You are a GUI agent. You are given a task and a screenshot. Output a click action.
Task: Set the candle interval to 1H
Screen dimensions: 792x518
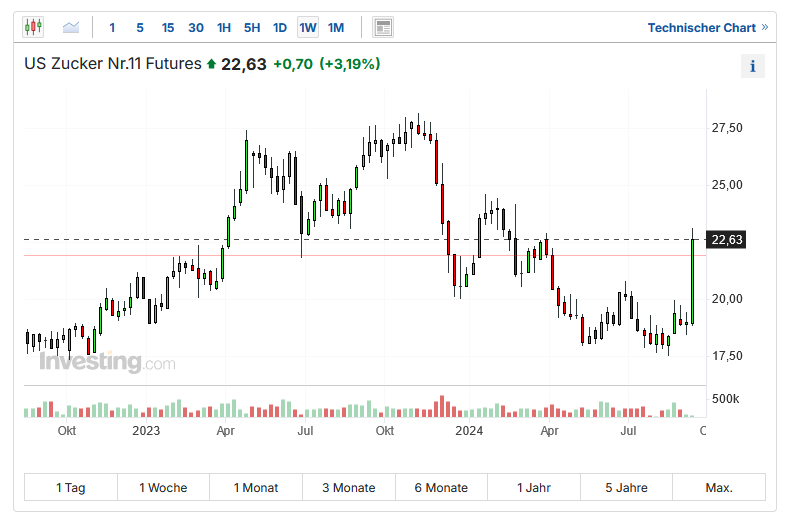[x=224, y=27]
